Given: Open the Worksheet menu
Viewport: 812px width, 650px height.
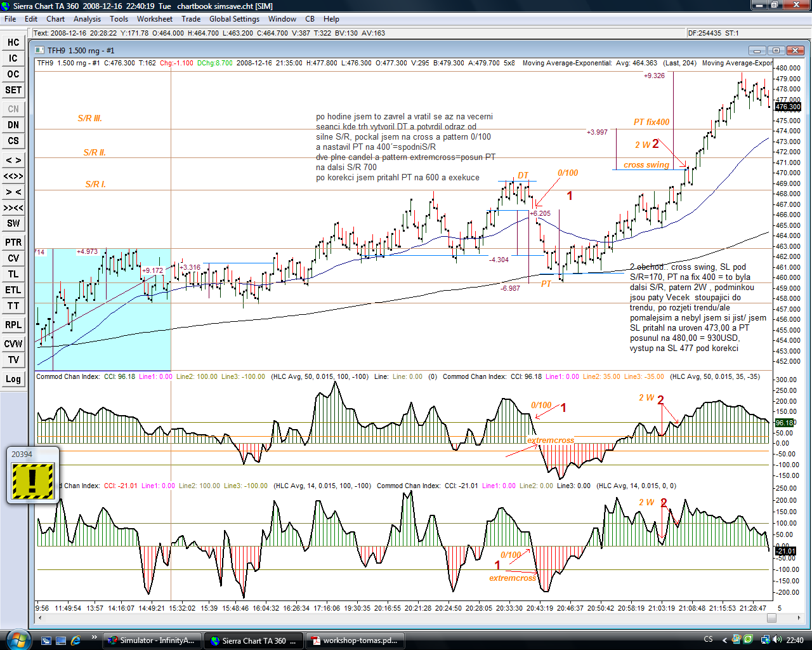Looking at the screenshot, I should coord(155,19).
